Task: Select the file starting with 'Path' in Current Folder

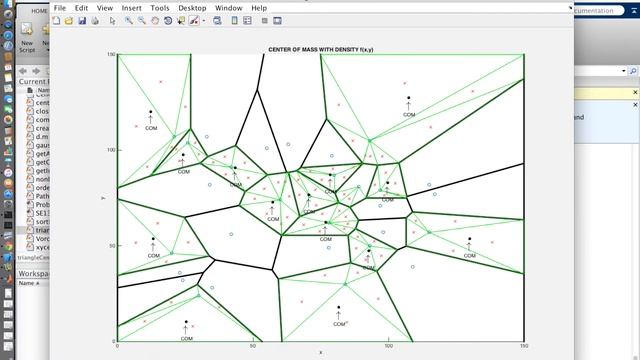Action: pos(38,196)
